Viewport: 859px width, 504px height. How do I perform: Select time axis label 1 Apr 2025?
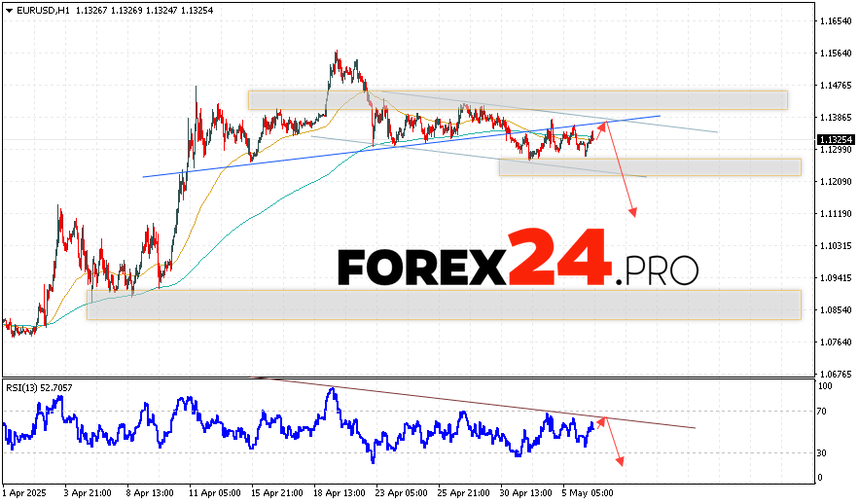[24, 493]
